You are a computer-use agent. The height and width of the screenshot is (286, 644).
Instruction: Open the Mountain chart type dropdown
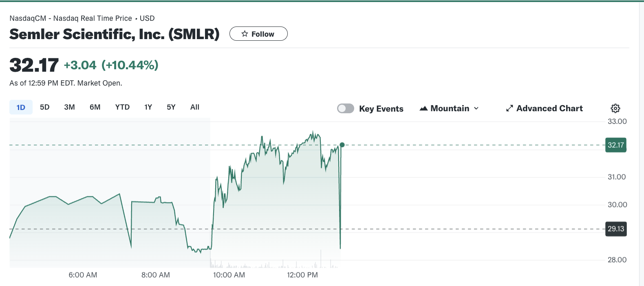(449, 108)
